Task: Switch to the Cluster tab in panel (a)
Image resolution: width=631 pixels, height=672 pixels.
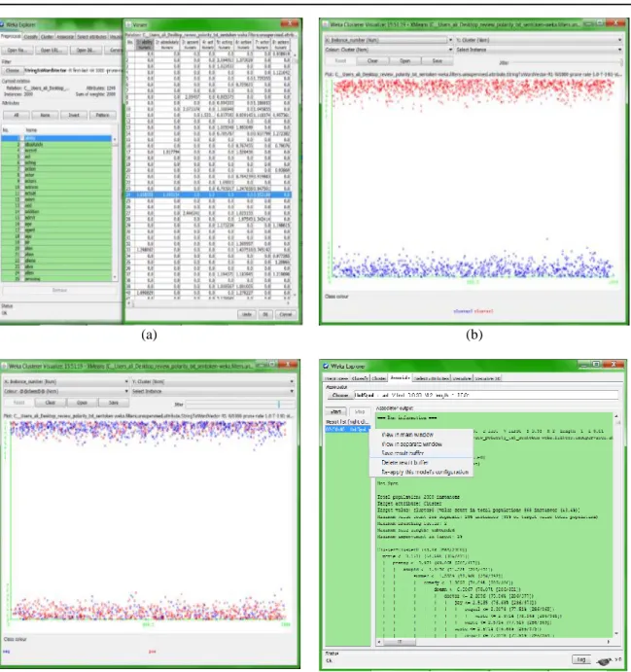Action: pos(47,37)
